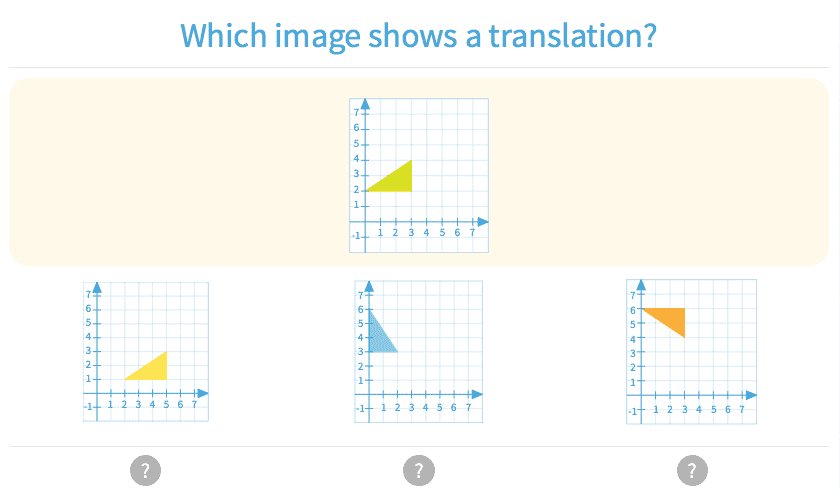Screen dimensions: 840x501
Task: Click the orange triangle shape
Action: 672,319
